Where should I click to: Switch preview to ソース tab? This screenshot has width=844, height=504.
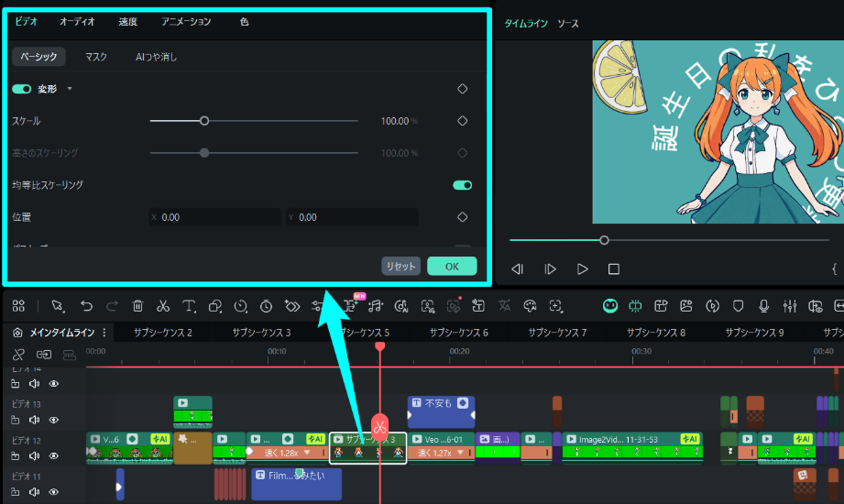coord(568,24)
